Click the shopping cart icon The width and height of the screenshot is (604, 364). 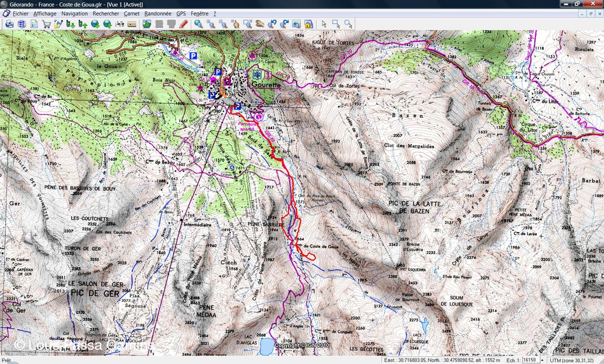point(46,24)
